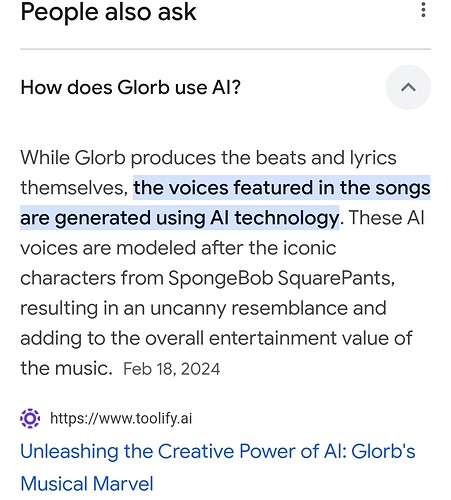Click 'These AI' after the highlighted text

click(x=387, y=218)
